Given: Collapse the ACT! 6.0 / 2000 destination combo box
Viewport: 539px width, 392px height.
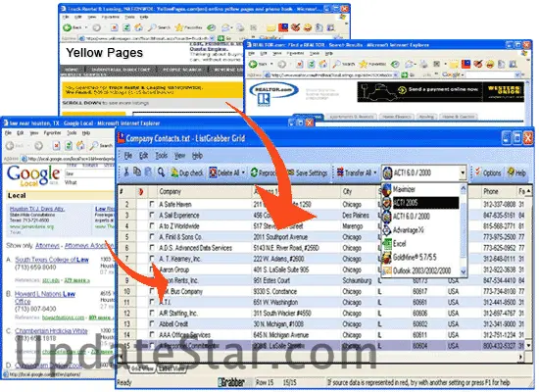Looking at the screenshot, I should [463, 172].
